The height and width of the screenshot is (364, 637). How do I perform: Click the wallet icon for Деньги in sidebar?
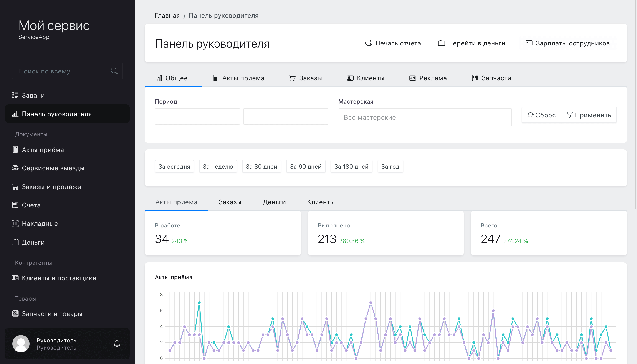coord(15,242)
